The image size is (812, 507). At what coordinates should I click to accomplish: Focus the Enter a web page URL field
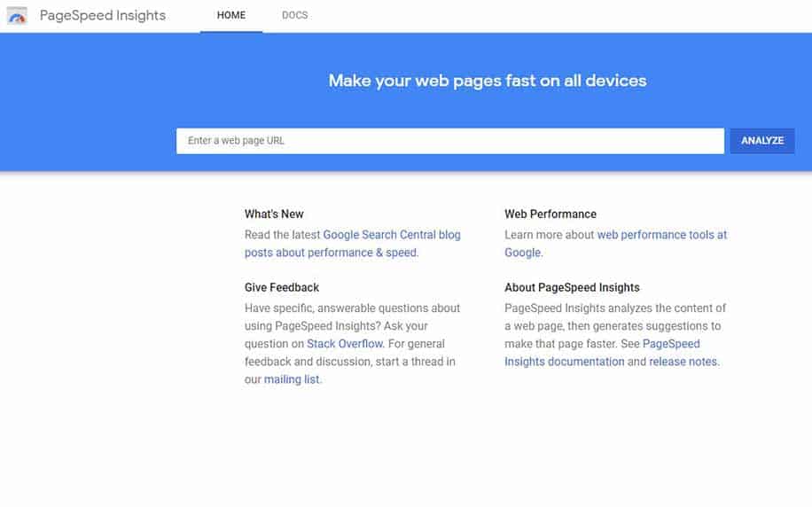(450, 141)
